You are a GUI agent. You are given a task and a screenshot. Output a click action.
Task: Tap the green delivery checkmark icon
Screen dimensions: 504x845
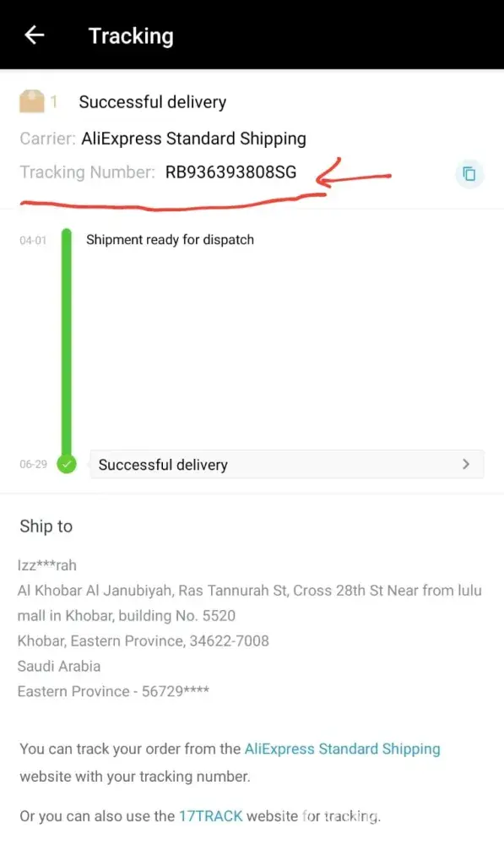coord(67,464)
